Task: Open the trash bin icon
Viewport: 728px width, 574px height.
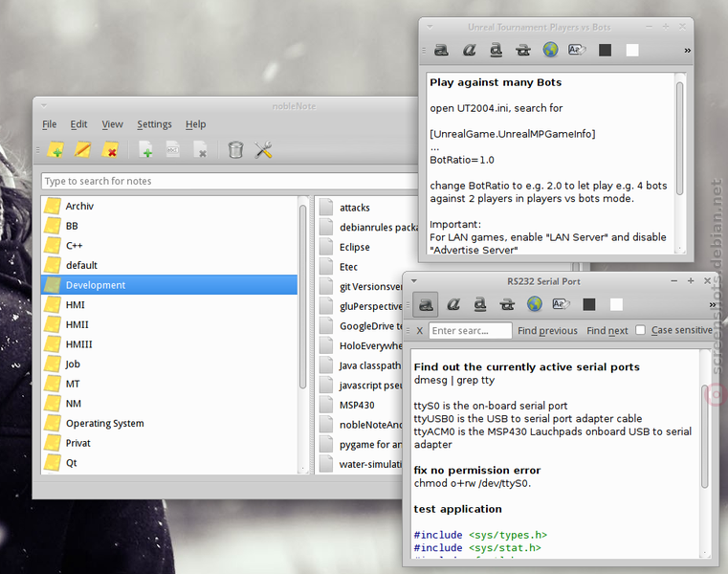Action: coord(236,150)
